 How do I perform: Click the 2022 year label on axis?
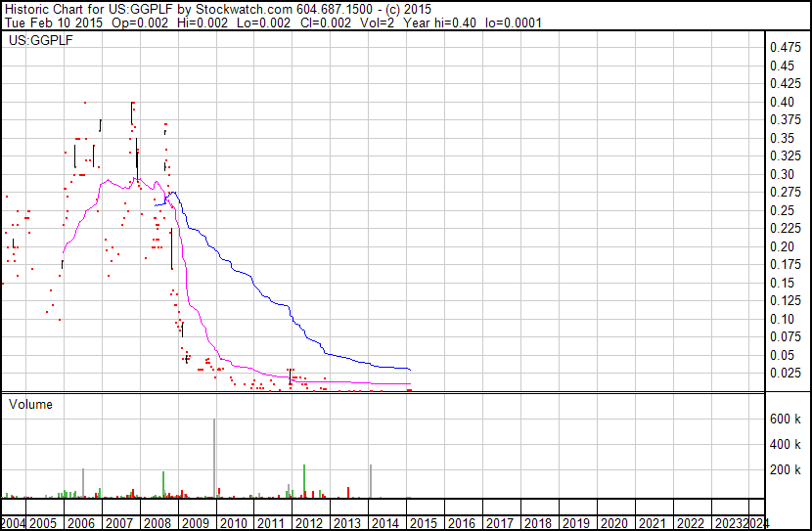[691, 523]
